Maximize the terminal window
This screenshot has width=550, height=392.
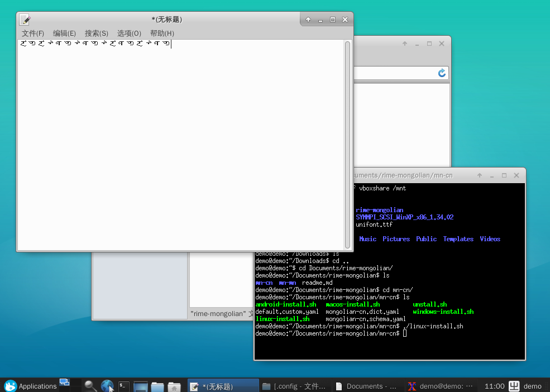coord(504,175)
